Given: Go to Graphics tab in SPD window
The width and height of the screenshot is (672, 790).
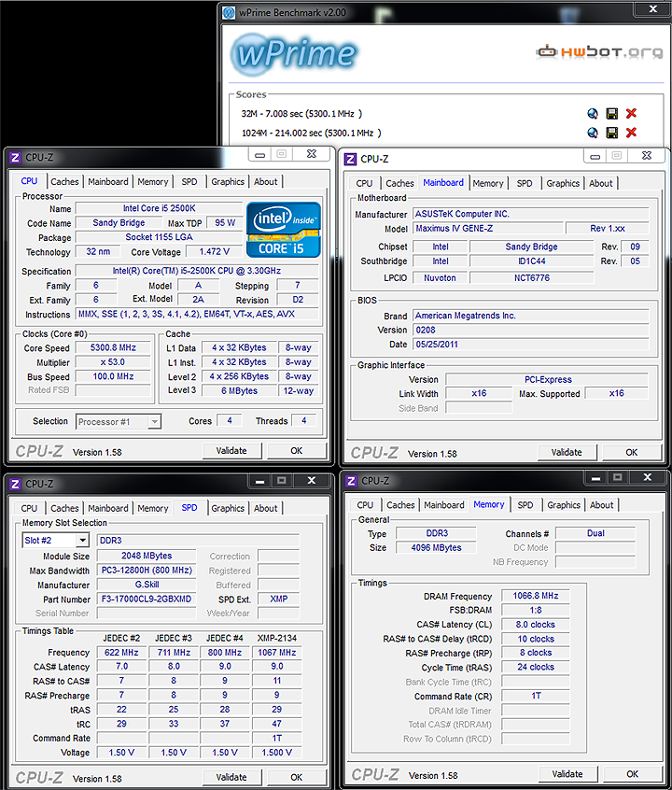Looking at the screenshot, I should coord(228,508).
